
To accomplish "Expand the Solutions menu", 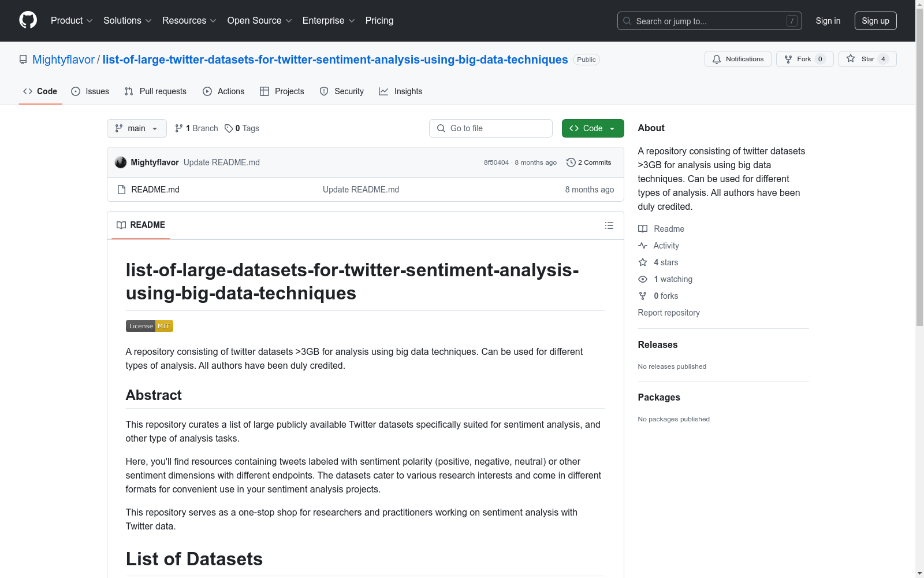I will click(127, 21).
